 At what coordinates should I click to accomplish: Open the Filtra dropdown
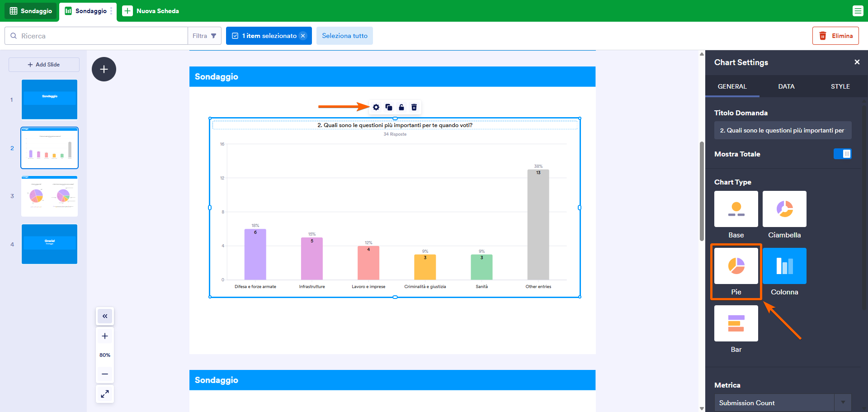point(204,36)
